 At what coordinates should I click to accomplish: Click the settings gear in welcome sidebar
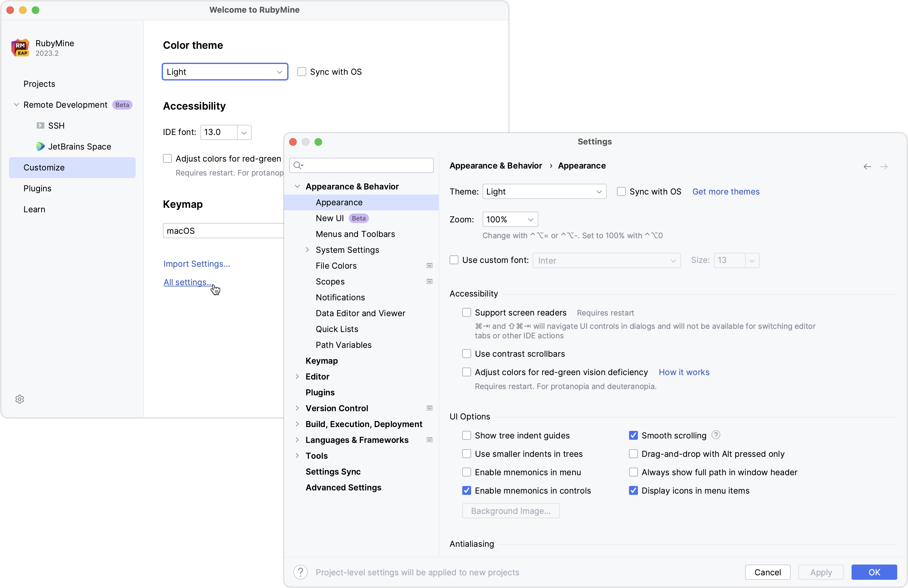click(x=19, y=399)
